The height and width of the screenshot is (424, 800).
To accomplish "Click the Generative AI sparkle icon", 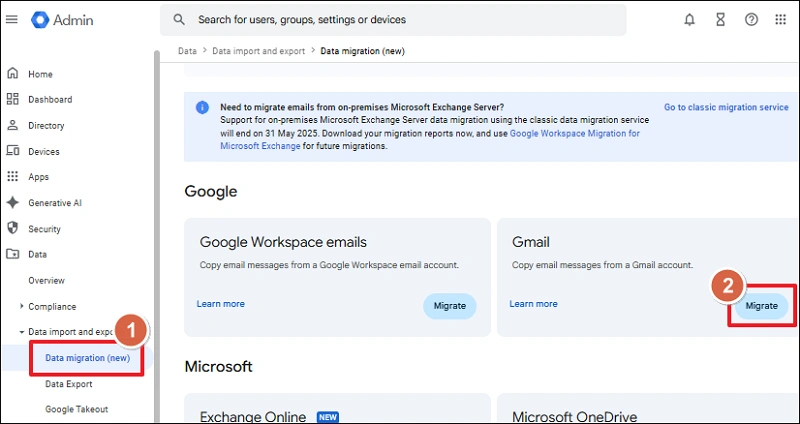I will 13,203.
